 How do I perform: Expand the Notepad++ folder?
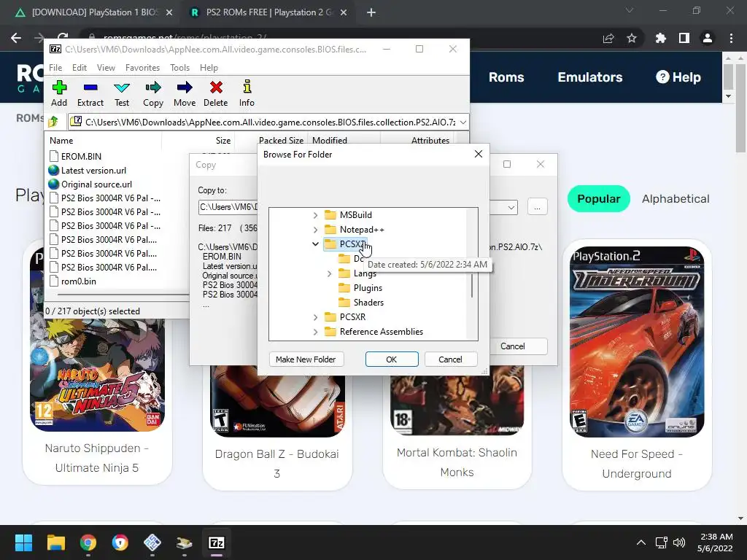click(x=315, y=230)
